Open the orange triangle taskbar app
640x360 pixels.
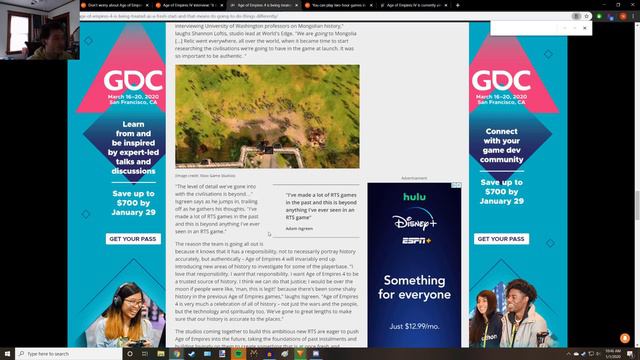[300, 353]
